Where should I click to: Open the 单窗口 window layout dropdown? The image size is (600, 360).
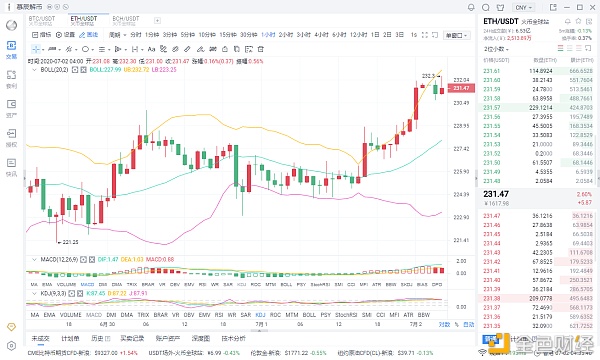(x=457, y=36)
